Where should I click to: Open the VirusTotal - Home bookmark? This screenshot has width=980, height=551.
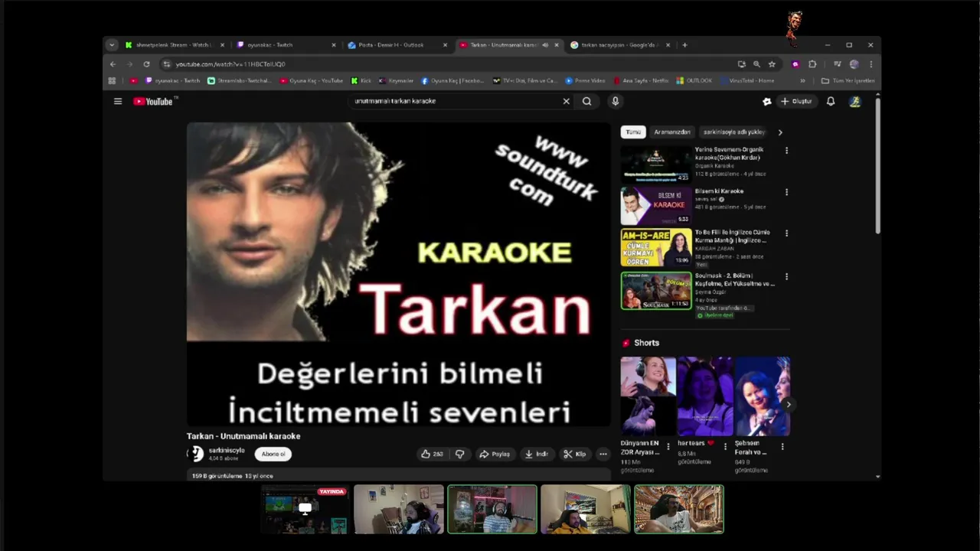click(746, 80)
